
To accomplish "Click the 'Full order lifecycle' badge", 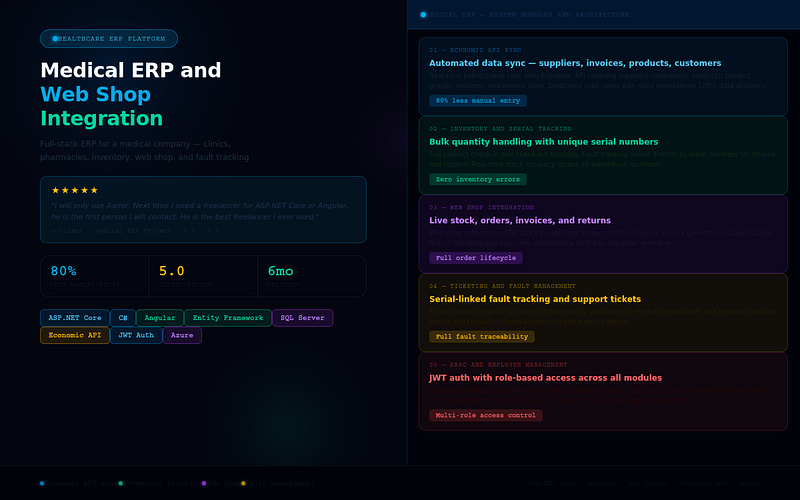I will (x=476, y=258).
